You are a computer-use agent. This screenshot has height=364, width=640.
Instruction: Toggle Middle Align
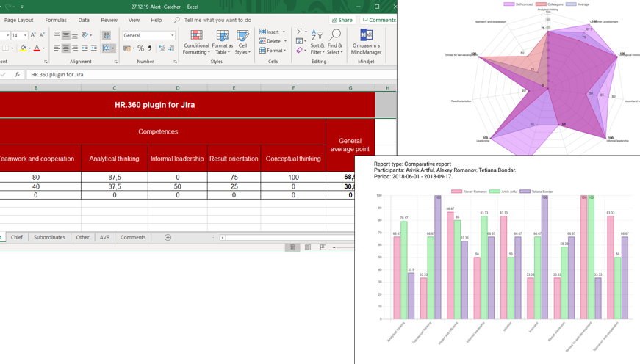(x=65, y=35)
